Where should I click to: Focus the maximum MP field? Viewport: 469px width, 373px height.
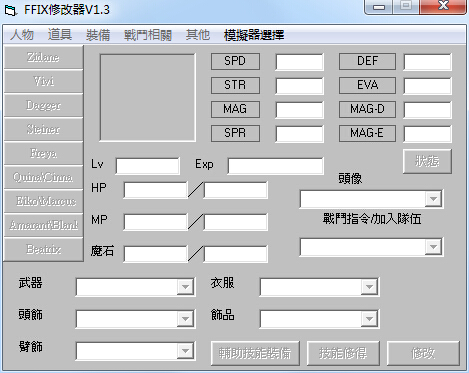click(x=235, y=222)
